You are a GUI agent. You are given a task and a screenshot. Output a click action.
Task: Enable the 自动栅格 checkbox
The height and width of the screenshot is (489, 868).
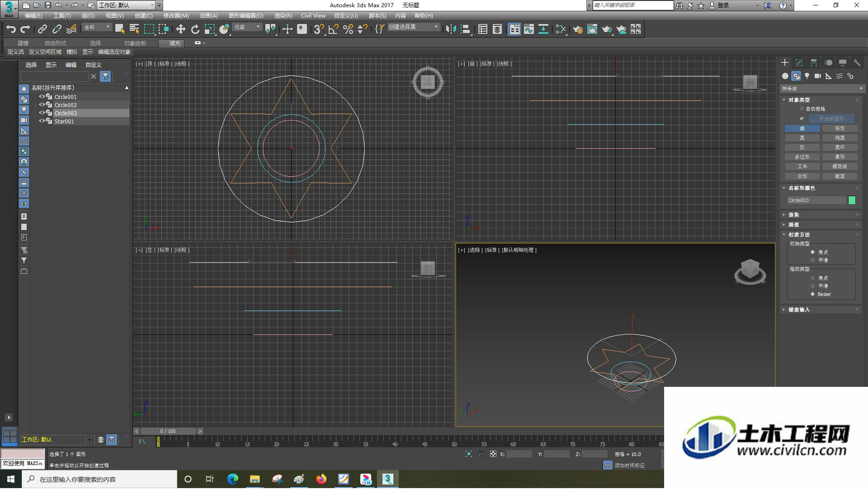802,109
